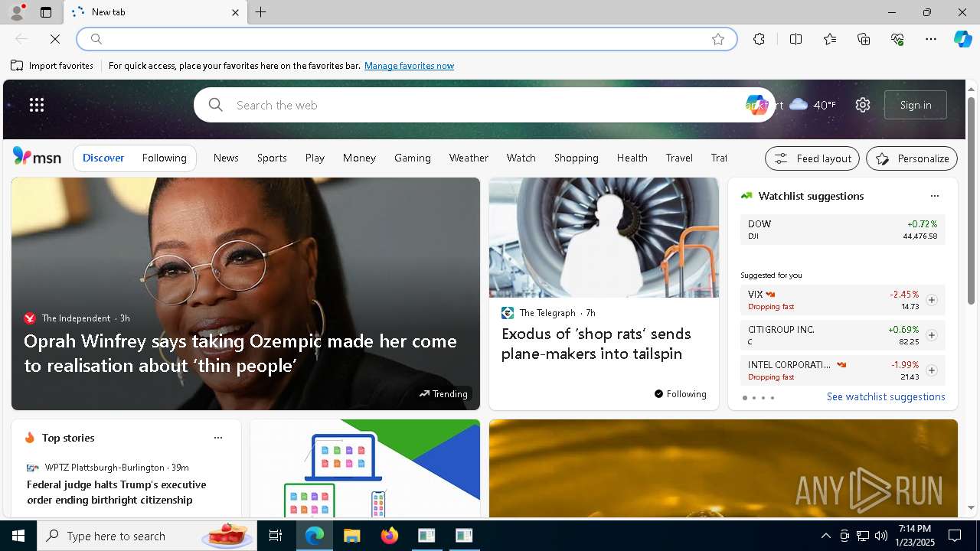Open the MSN app launcher grid

pos(37,105)
